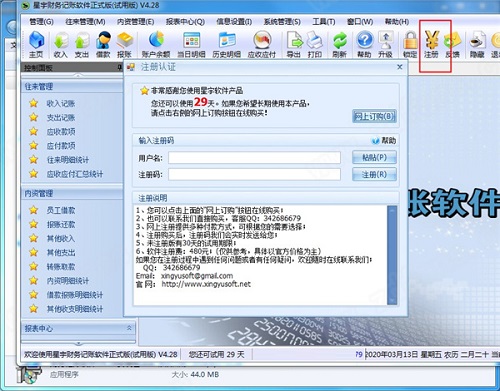Select 应付款项 in sidebar
Screen dimensions: 500x391
point(61,146)
